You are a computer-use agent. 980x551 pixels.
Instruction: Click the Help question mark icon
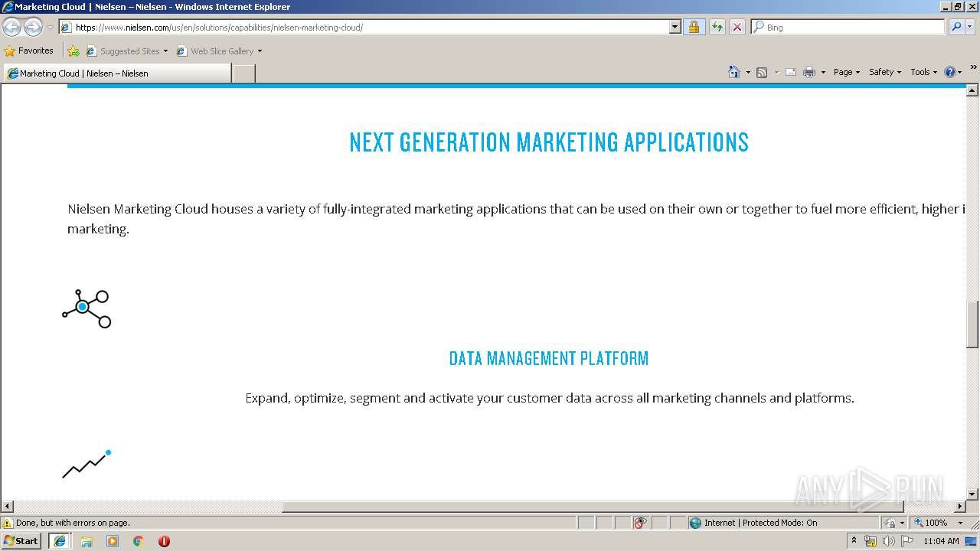[x=950, y=72]
